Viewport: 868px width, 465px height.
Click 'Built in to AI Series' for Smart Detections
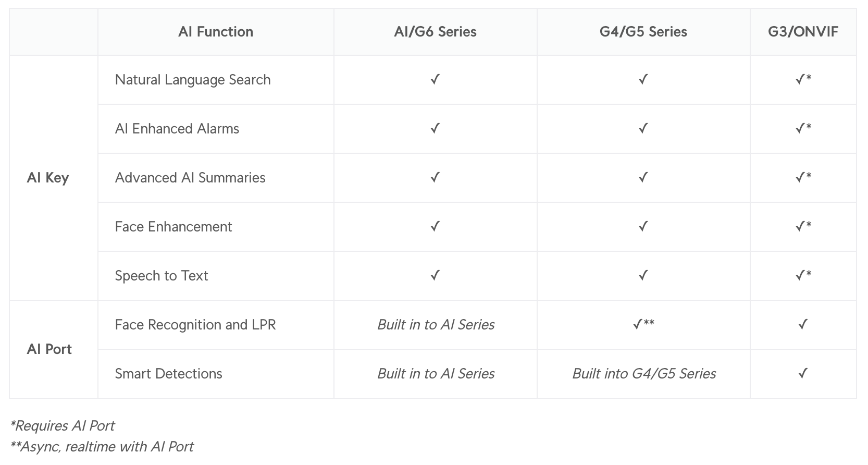(x=436, y=374)
